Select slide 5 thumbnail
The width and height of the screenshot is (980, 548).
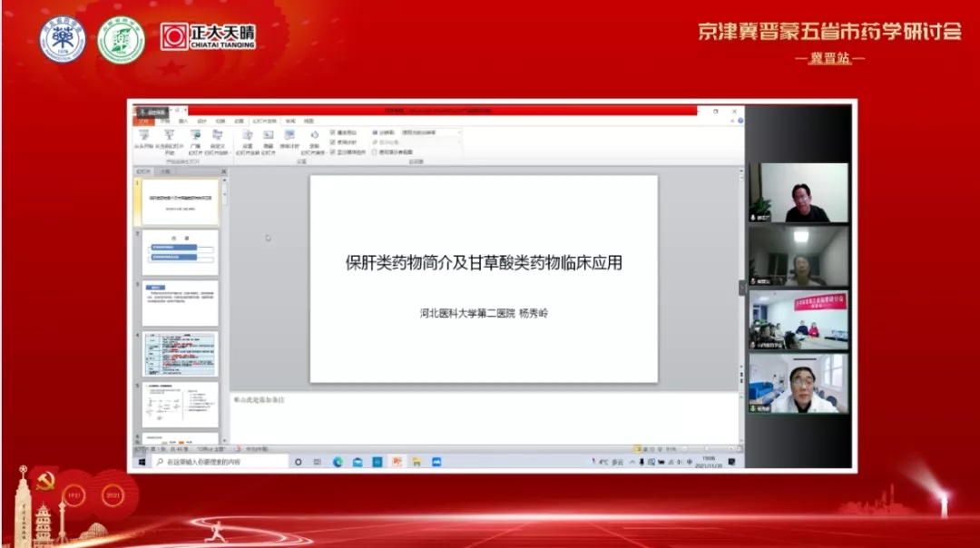(180, 405)
